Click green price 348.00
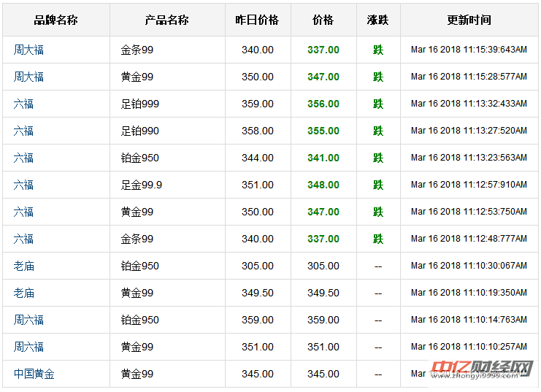Image resolution: width=541 pixels, height=392 pixels. click(323, 185)
